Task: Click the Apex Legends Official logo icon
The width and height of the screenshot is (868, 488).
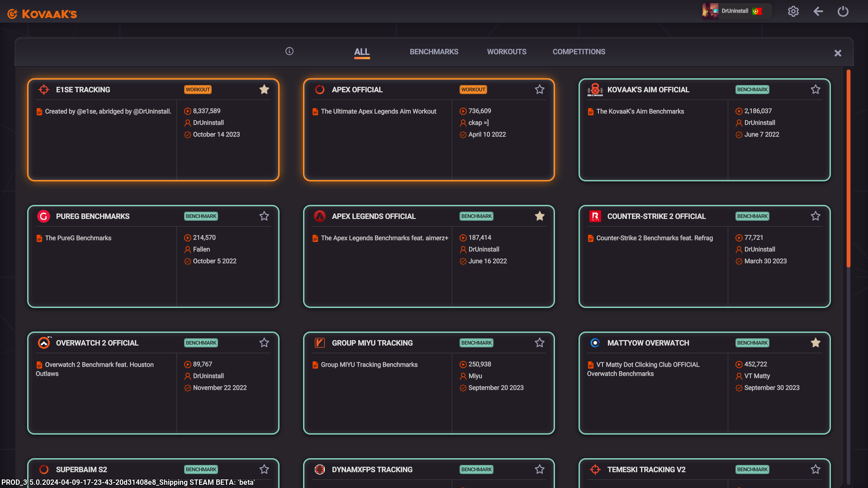Action: tap(320, 216)
